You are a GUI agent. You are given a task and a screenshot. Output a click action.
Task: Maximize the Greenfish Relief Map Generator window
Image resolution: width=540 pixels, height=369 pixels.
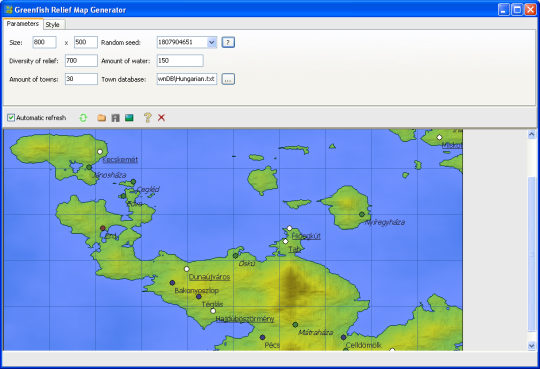tap(517, 10)
